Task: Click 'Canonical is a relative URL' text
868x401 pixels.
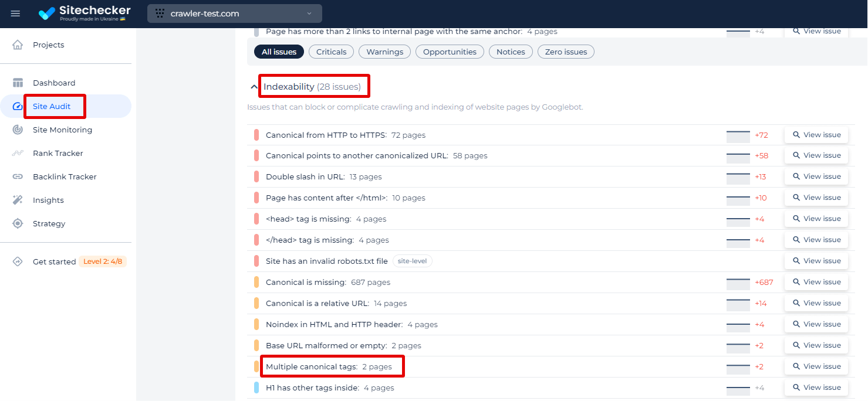Action: [318, 303]
